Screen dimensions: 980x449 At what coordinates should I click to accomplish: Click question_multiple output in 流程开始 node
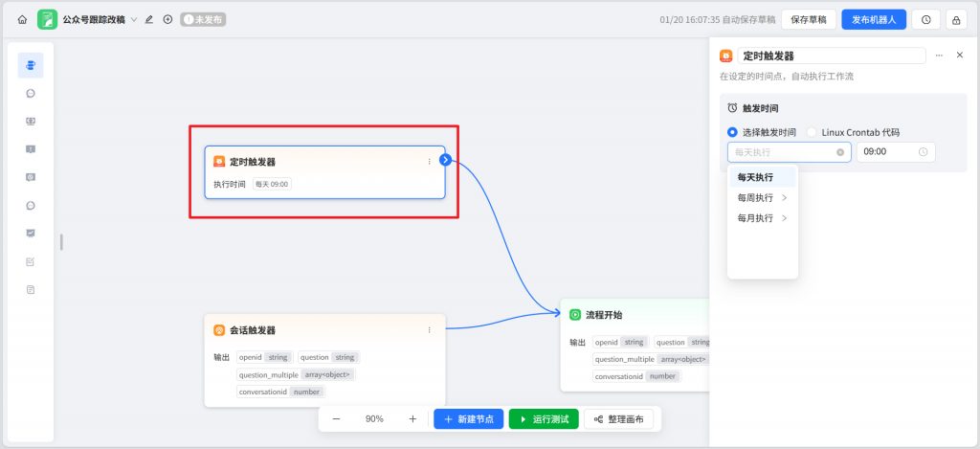pos(651,359)
